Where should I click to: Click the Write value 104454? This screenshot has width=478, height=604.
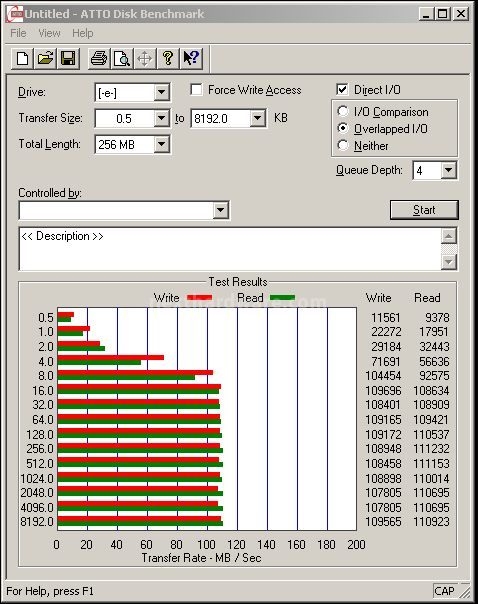(x=383, y=376)
